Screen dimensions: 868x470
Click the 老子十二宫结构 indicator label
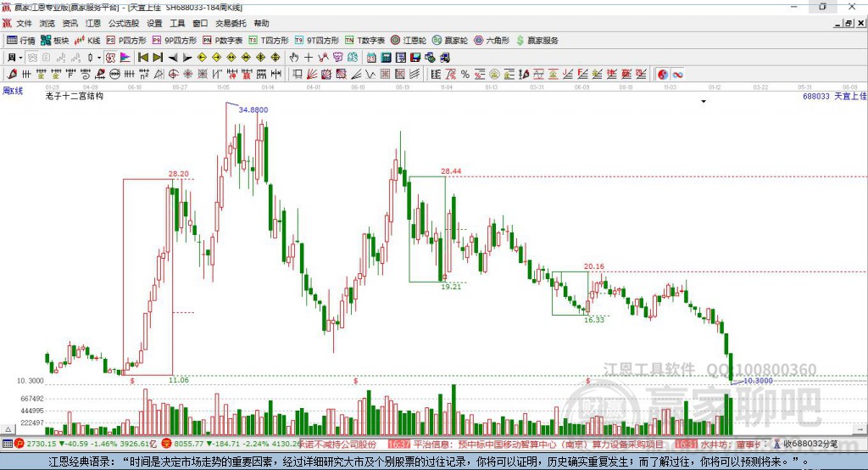[x=75, y=96]
